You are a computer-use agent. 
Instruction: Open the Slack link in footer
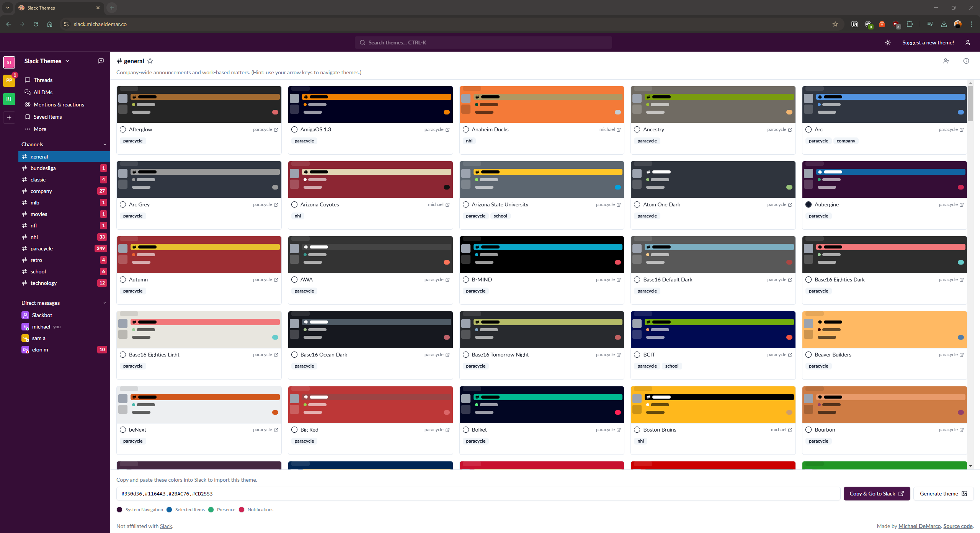(x=166, y=526)
